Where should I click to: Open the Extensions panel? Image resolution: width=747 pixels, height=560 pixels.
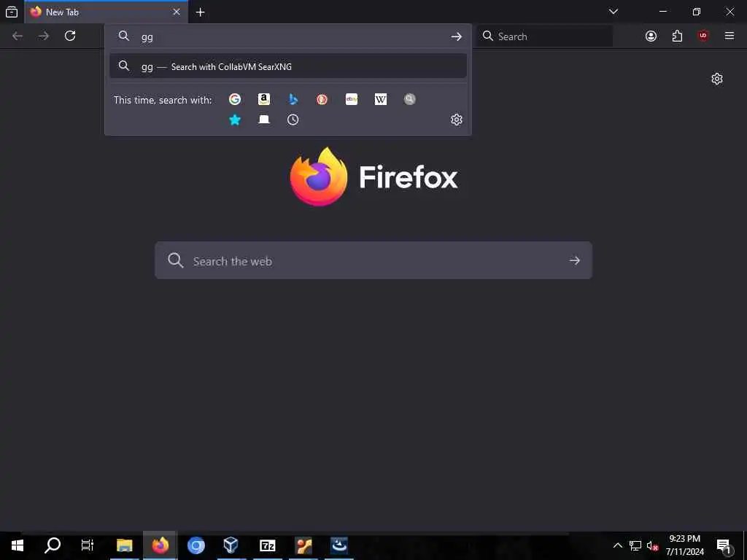click(x=677, y=36)
